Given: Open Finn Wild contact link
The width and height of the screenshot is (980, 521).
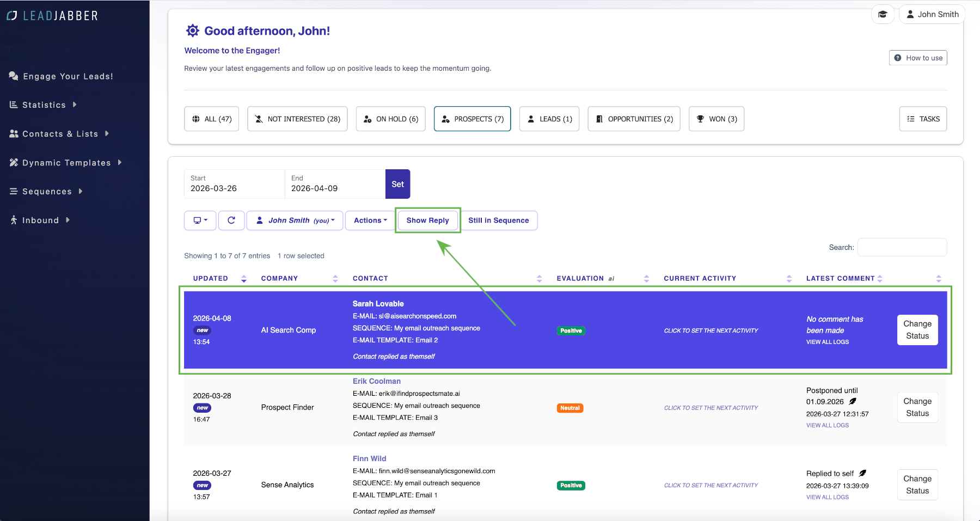Looking at the screenshot, I should click(x=370, y=458).
